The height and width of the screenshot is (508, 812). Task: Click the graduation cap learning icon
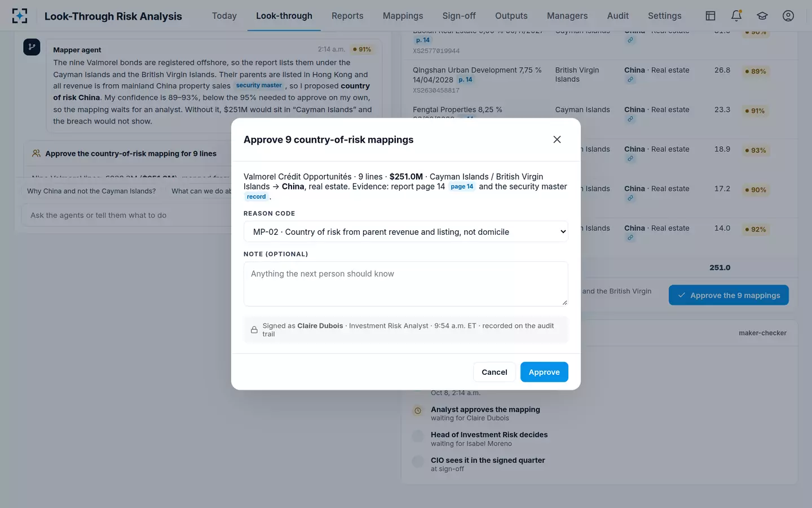point(762,16)
